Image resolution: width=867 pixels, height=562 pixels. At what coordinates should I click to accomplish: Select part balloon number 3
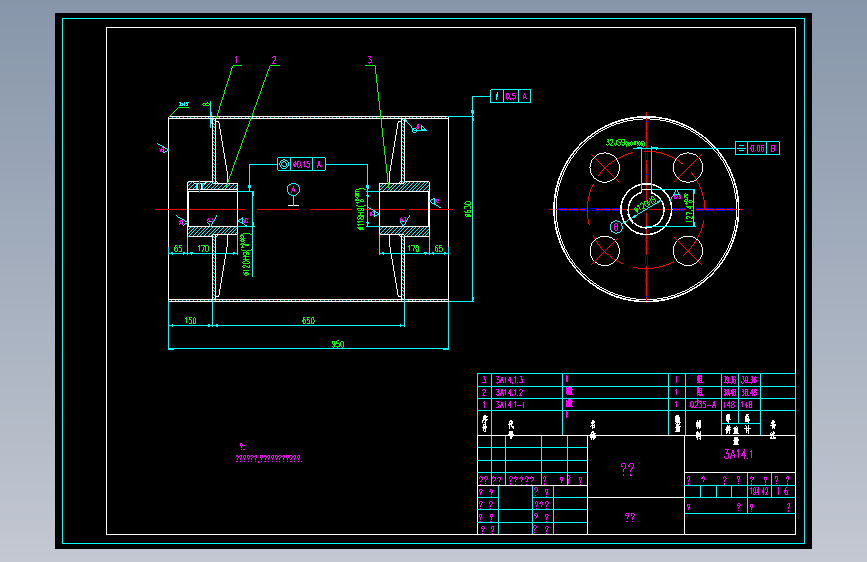(x=369, y=60)
